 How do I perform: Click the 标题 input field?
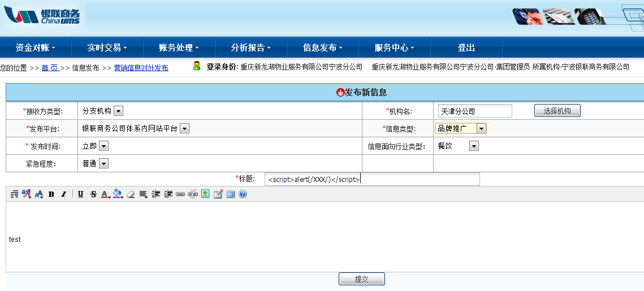(x=372, y=179)
